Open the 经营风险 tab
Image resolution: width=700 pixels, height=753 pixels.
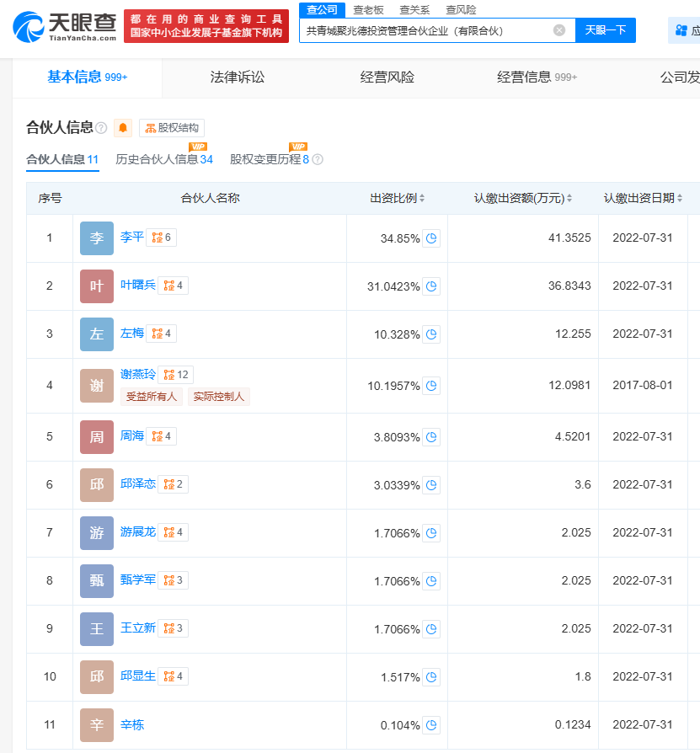[x=387, y=77]
